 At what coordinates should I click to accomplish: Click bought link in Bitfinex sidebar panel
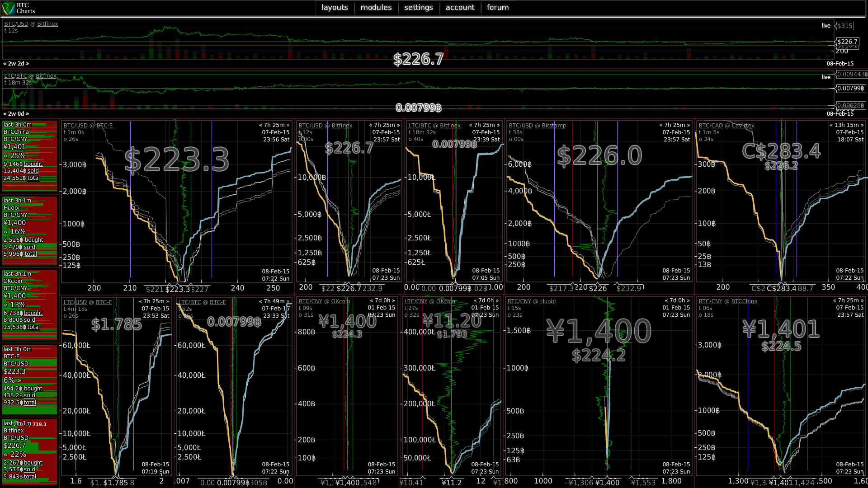[33, 463]
